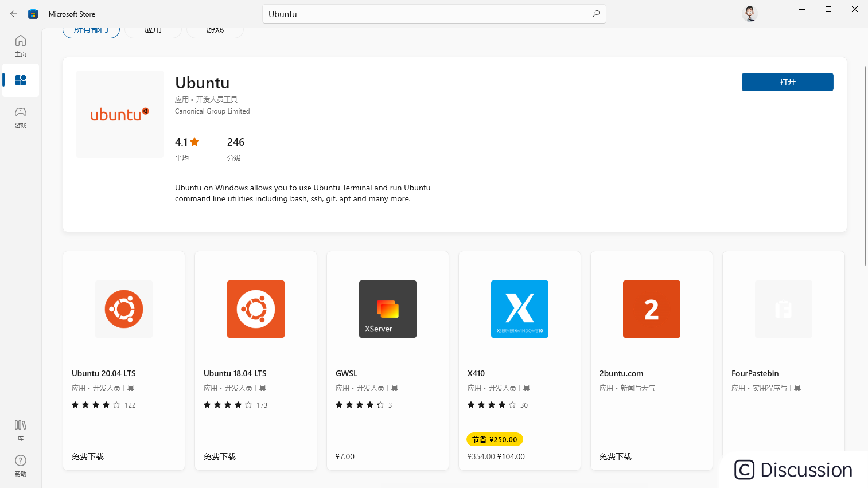Click the GWSL title text
This screenshot has height=488, width=868.
tap(347, 373)
